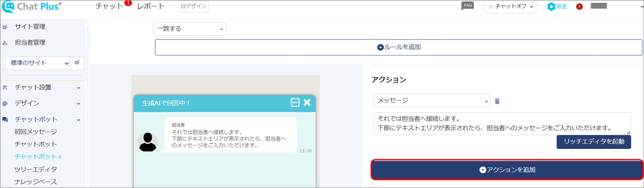644x188 pixels.
Task: Delete the message action with trash icon
Action: point(497,101)
